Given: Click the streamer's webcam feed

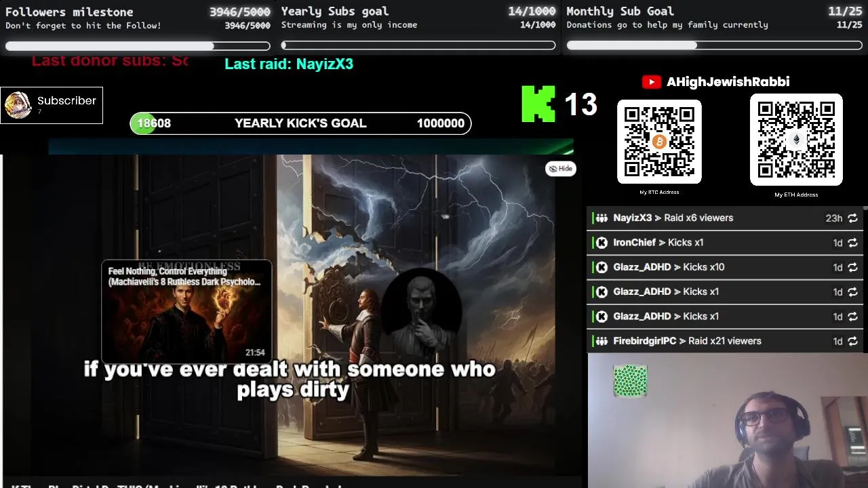Looking at the screenshot, I should point(728,421).
